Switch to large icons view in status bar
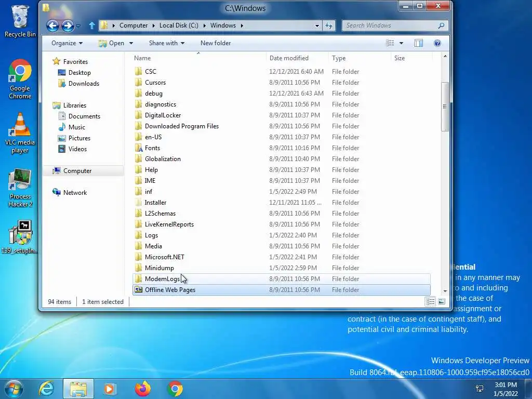The height and width of the screenshot is (399, 532). pos(442,302)
